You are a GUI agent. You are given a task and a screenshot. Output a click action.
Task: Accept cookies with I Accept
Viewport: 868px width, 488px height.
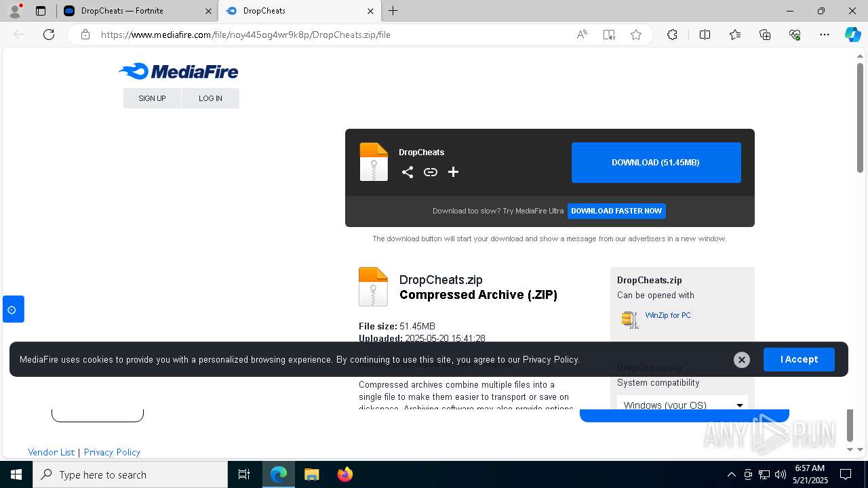799,359
